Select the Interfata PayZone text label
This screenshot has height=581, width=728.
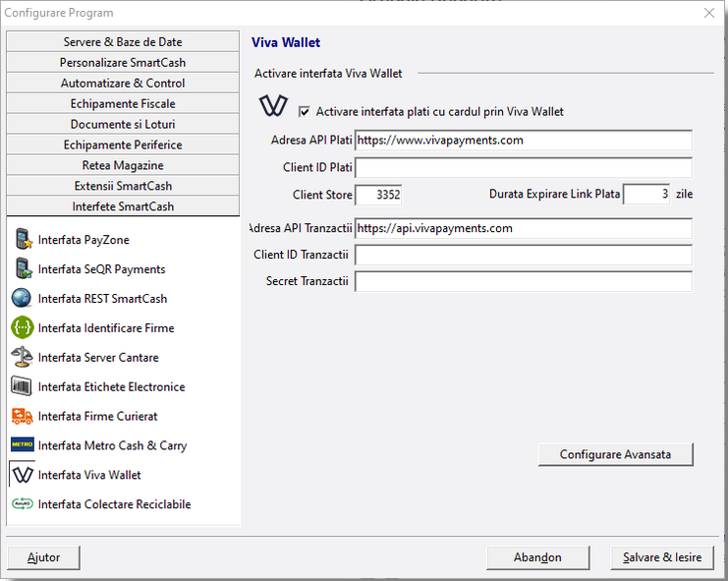[84, 240]
